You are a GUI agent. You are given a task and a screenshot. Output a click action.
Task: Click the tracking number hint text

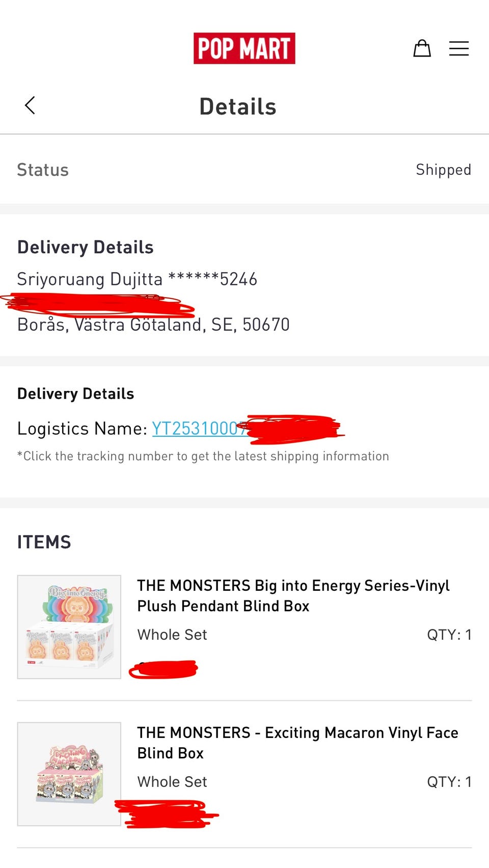203,456
